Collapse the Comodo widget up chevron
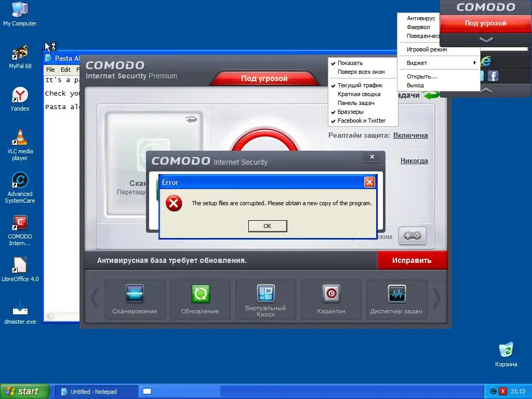The image size is (532, 399). 486,90
